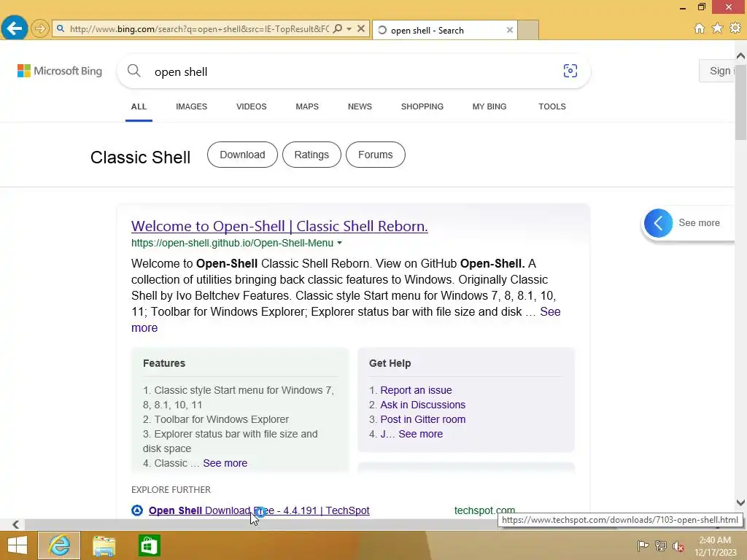The width and height of the screenshot is (747, 560).
Task: Select the 'open shell - Search' tab
Action: (444, 30)
